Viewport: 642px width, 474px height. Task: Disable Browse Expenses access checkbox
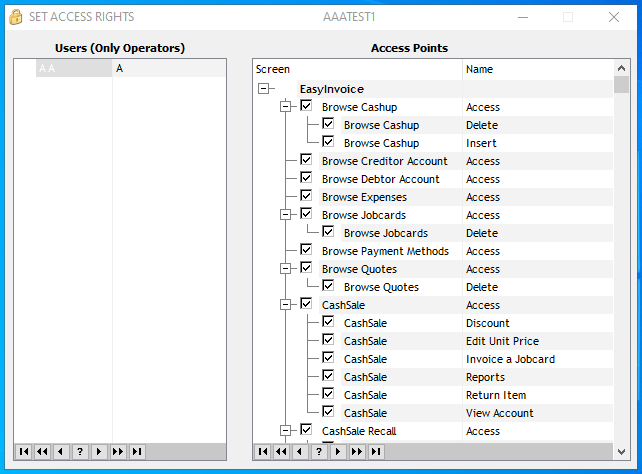306,196
